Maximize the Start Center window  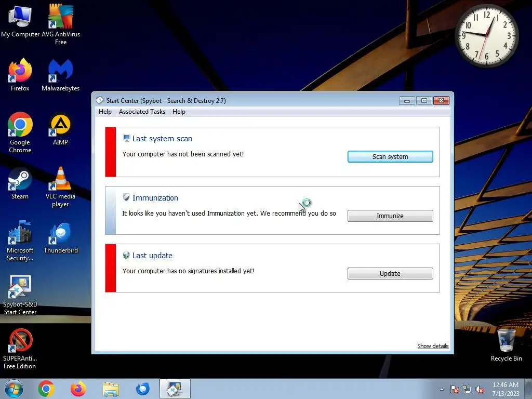click(x=424, y=100)
